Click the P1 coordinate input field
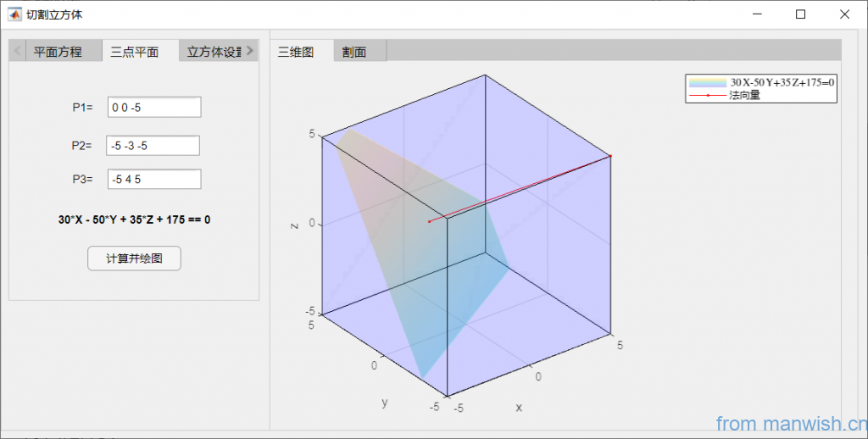 tap(154, 108)
